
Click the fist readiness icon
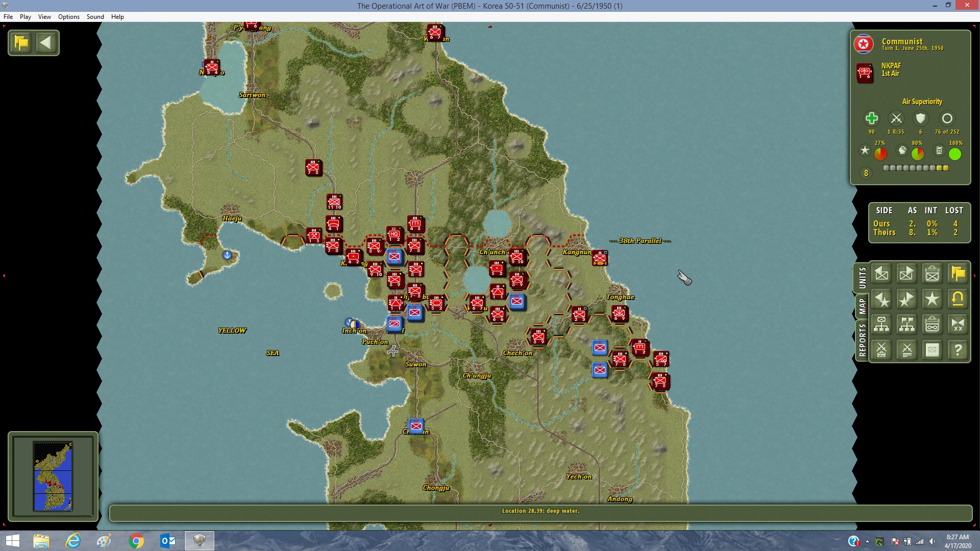(902, 151)
